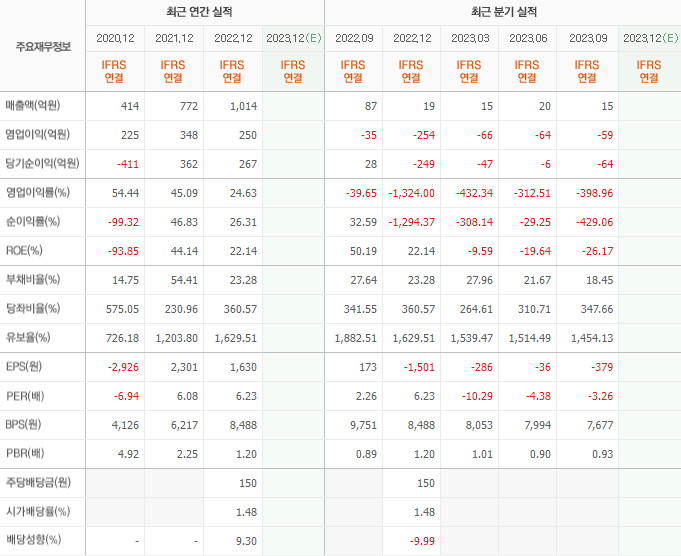Click the 부채비율(%) row label

pyautogui.click(x=33, y=280)
